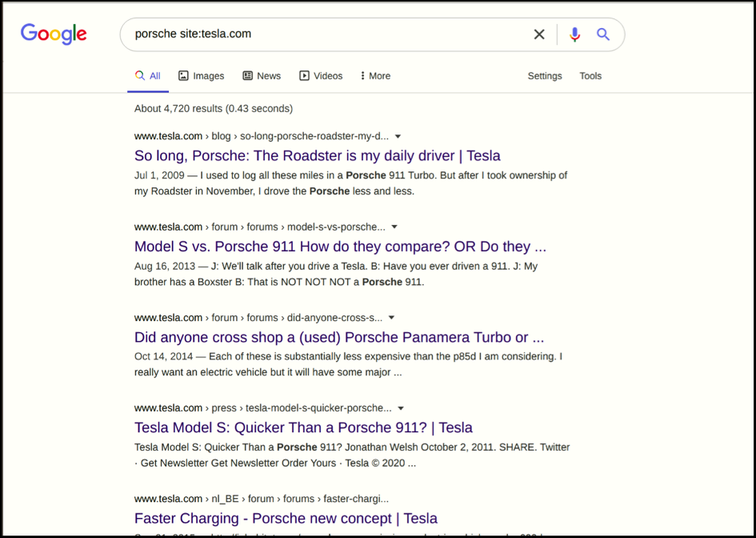Expand dropdown arrow beside so-long-porsche-roadster URL

tap(398, 137)
